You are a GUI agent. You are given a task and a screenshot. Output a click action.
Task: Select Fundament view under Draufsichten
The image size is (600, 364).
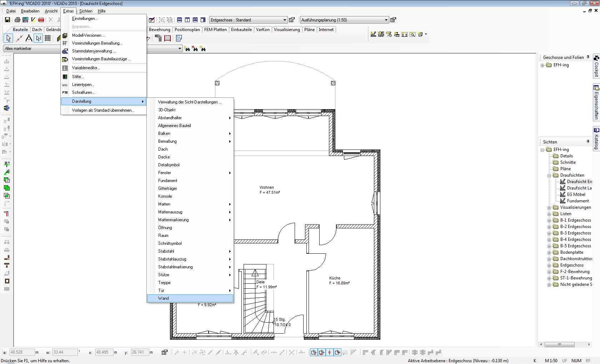click(578, 201)
